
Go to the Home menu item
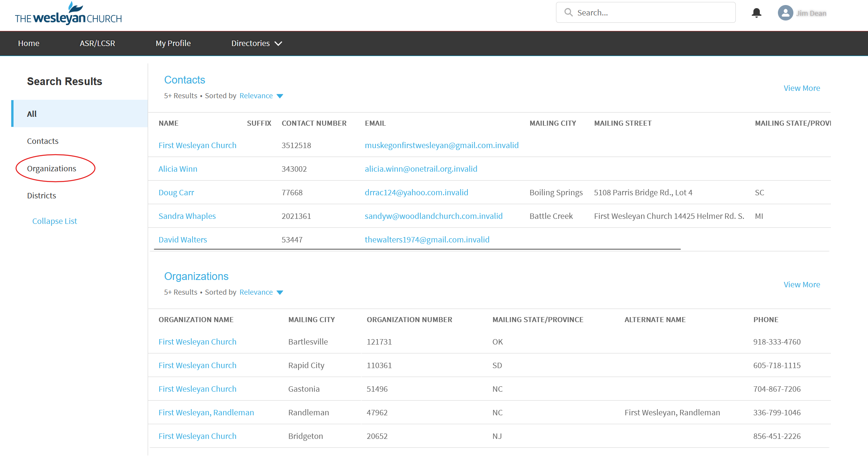(29, 43)
